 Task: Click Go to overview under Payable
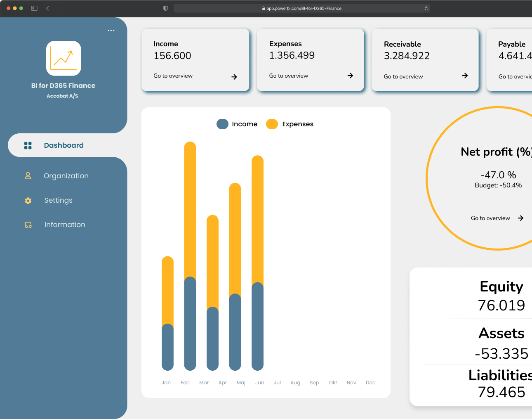coord(515,77)
